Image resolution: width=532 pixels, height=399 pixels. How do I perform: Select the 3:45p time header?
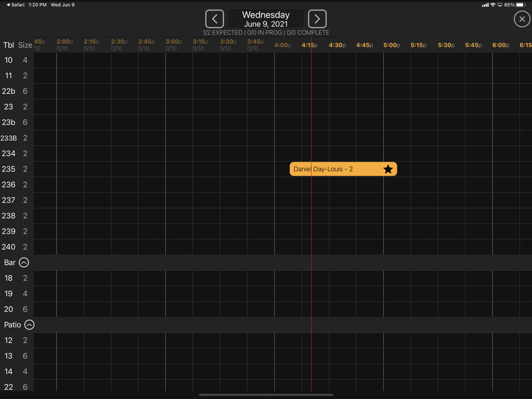tap(255, 41)
